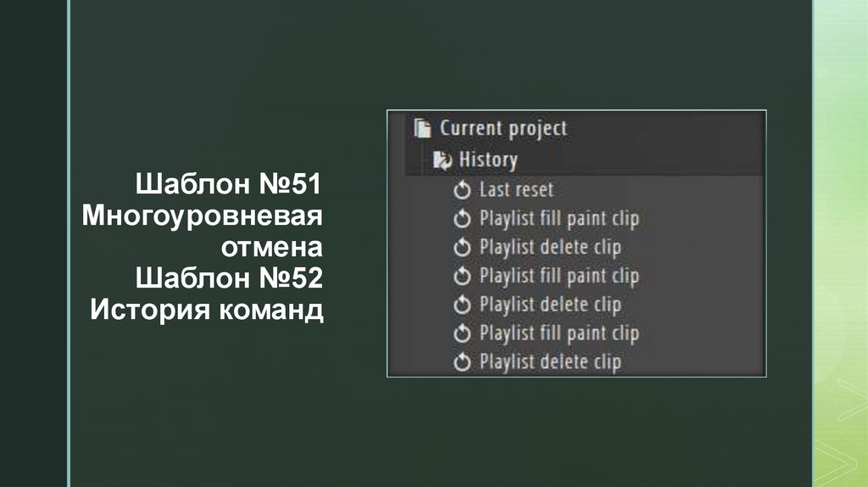Click the Last reset undo icon
868x487 pixels.
[462, 190]
